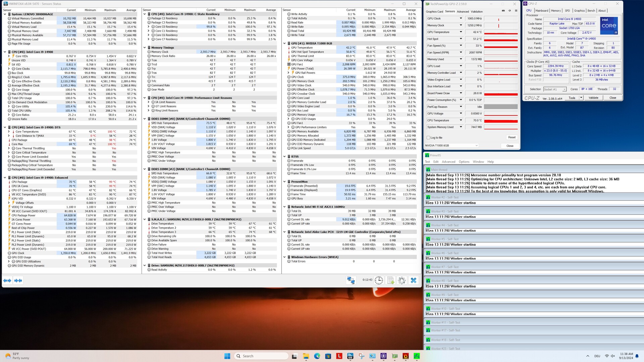Open the Advanced menu in Prime95

[x=448, y=162]
